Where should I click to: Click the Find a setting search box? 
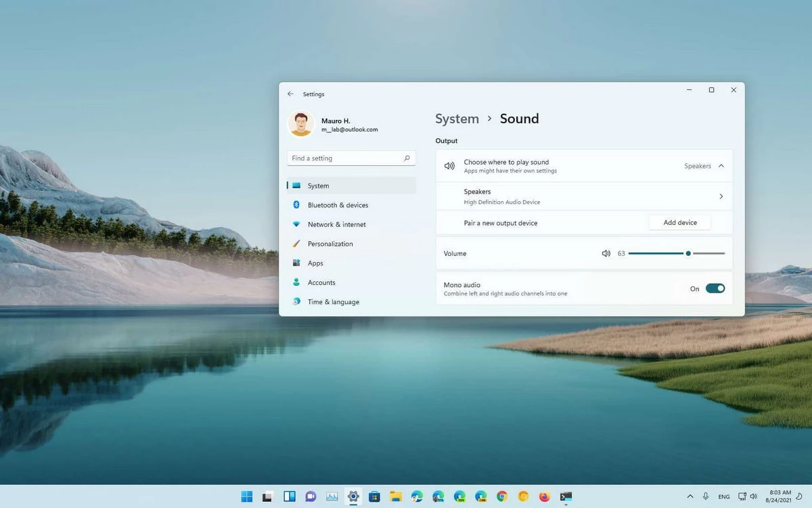click(x=345, y=158)
